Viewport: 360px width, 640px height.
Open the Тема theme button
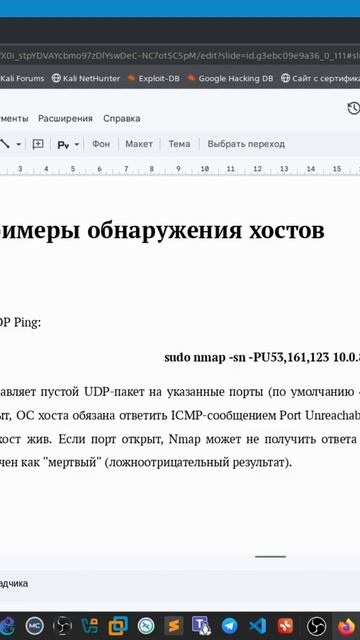(179, 144)
